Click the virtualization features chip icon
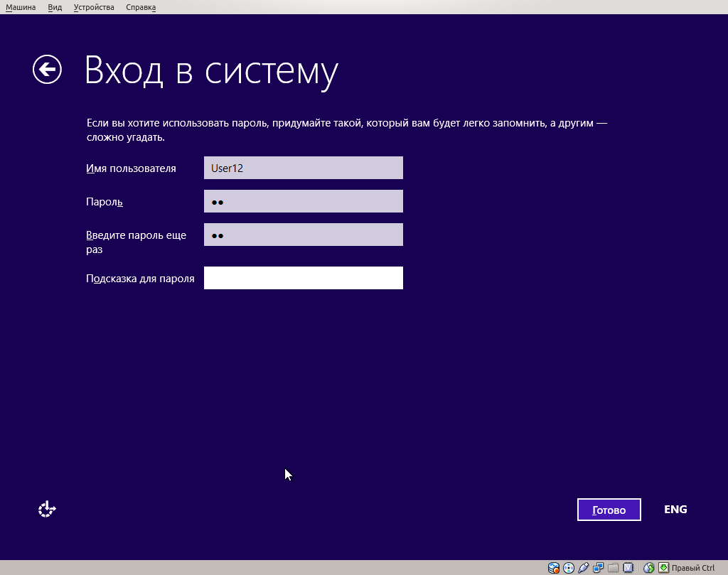The image size is (728, 575). coord(628,567)
